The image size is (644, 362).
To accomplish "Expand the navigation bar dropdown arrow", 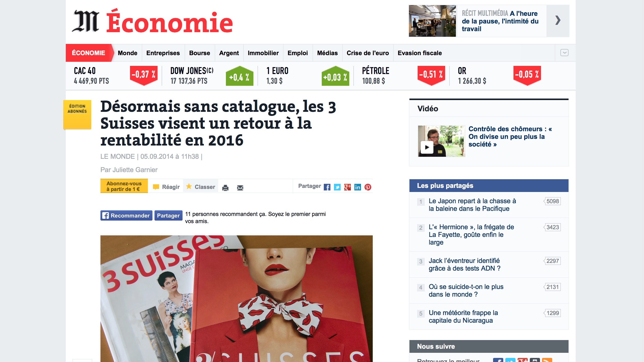I will point(564,53).
